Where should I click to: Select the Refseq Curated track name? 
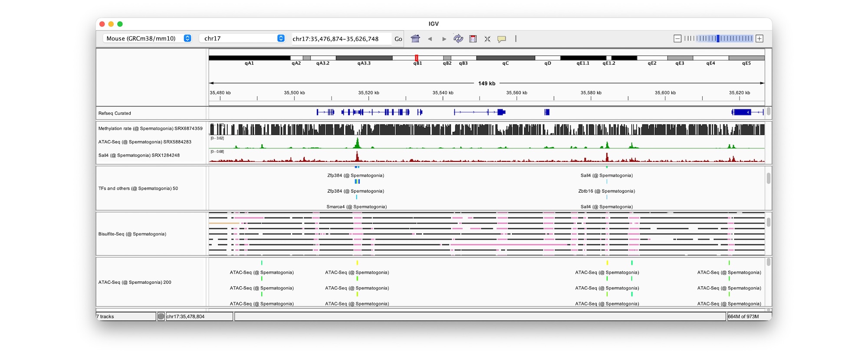[115, 113]
